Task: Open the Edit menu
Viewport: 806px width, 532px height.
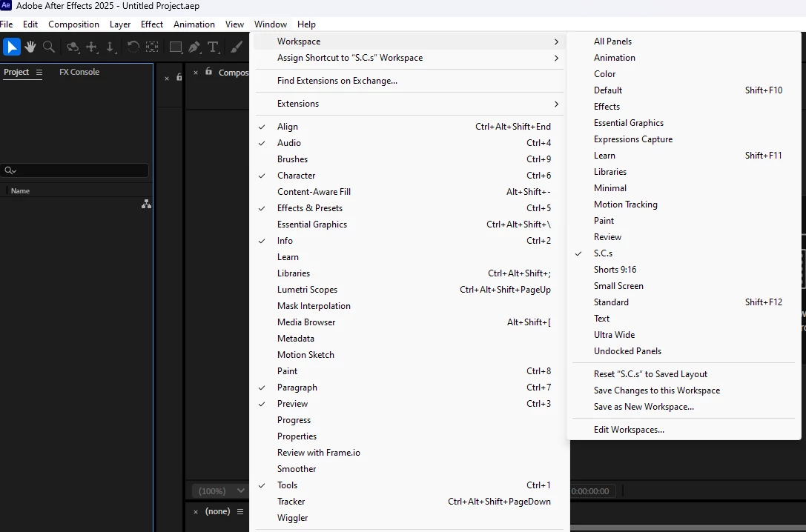Action: (30, 24)
